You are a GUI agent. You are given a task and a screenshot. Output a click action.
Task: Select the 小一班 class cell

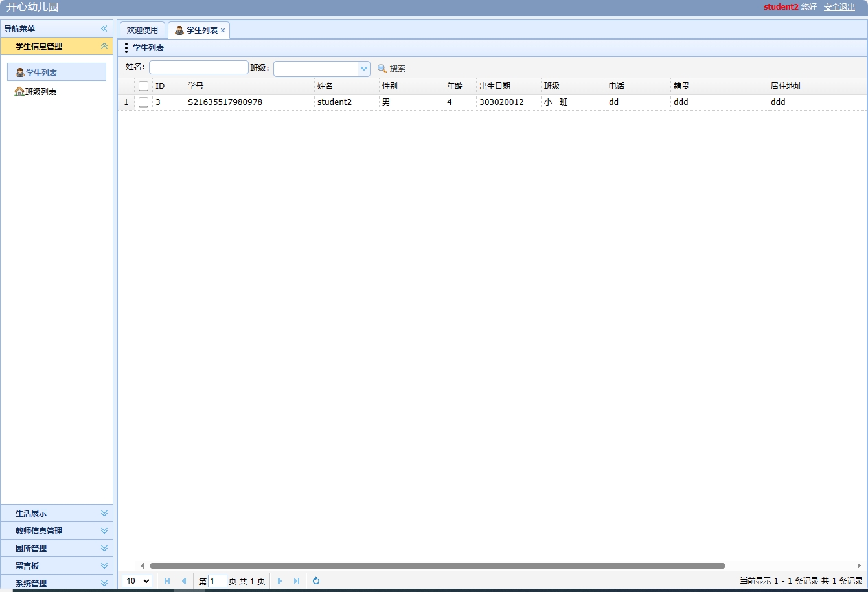573,102
